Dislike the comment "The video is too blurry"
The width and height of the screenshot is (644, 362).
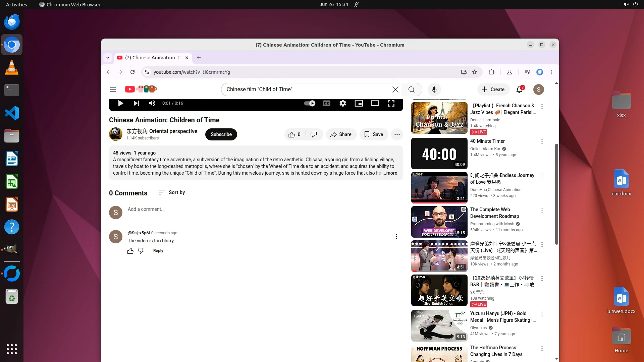(141, 251)
